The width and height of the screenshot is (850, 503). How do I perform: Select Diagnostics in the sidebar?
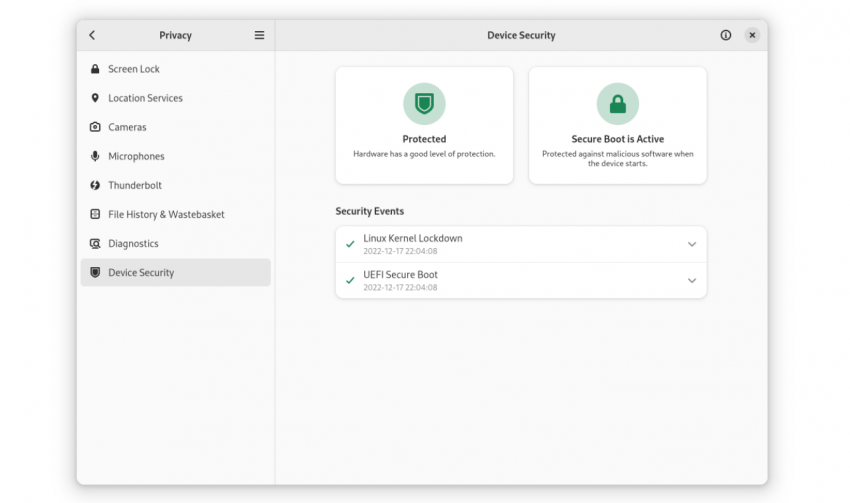pos(133,243)
